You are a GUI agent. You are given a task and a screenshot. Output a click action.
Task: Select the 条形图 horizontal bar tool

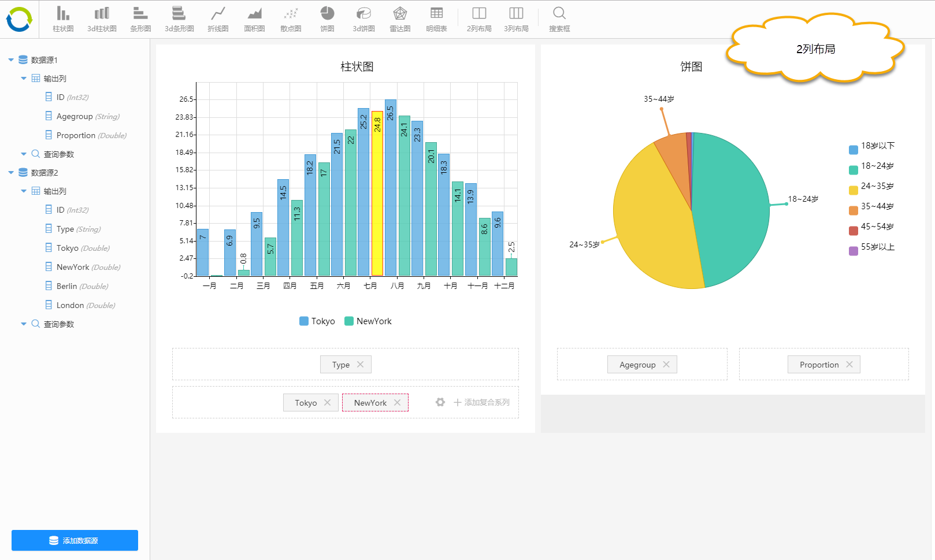pos(140,19)
